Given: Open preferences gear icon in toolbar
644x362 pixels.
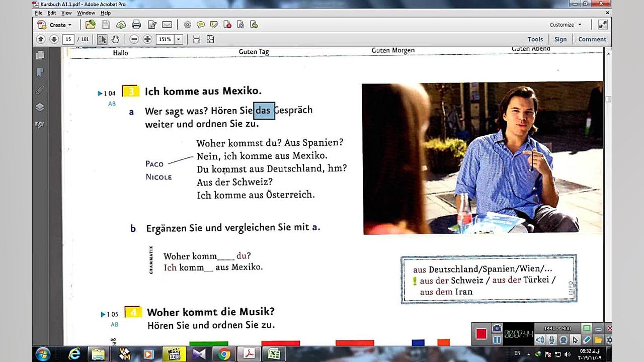Looking at the screenshot, I should point(188,24).
